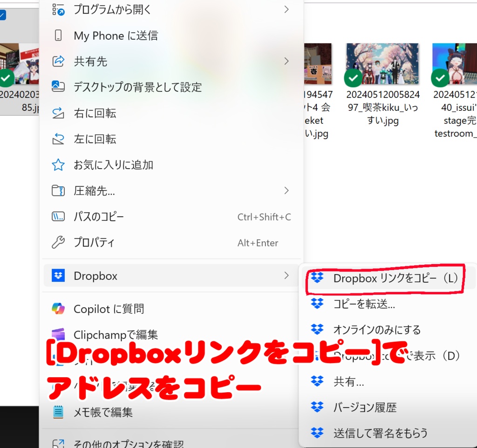Click the phone icon for "My Phone に送信"
Image resolution: width=477 pixels, height=448 pixels.
pos(58,35)
